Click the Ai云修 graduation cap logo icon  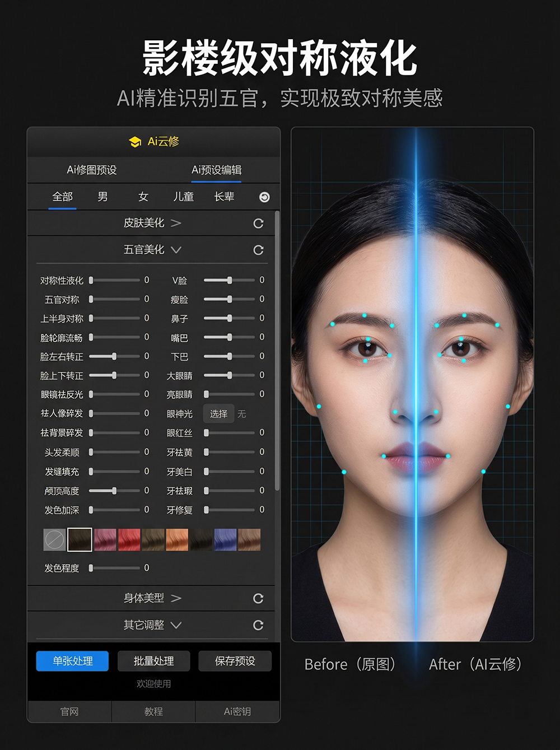click(x=135, y=142)
